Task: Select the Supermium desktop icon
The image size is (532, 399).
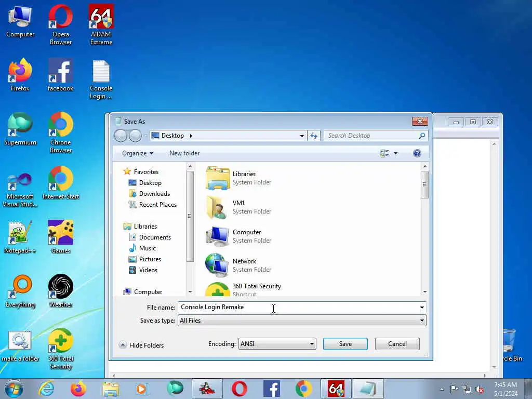Action: click(20, 129)
